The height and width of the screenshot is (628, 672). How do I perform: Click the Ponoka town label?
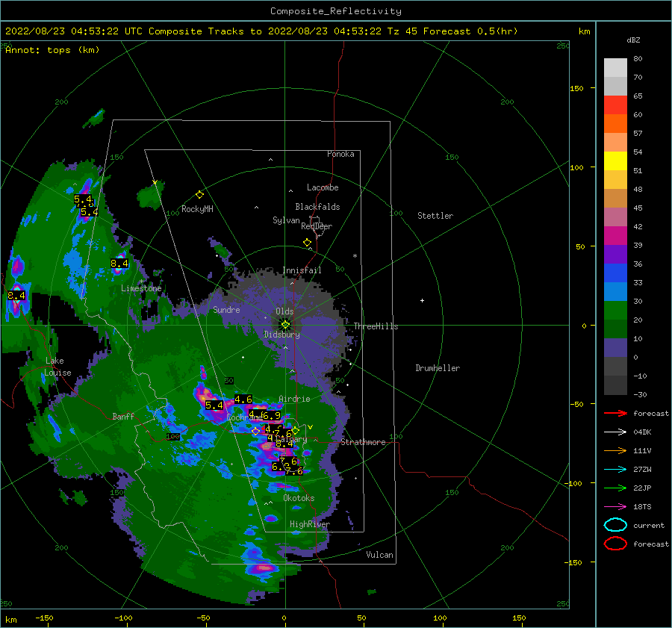tap(340, 154)
